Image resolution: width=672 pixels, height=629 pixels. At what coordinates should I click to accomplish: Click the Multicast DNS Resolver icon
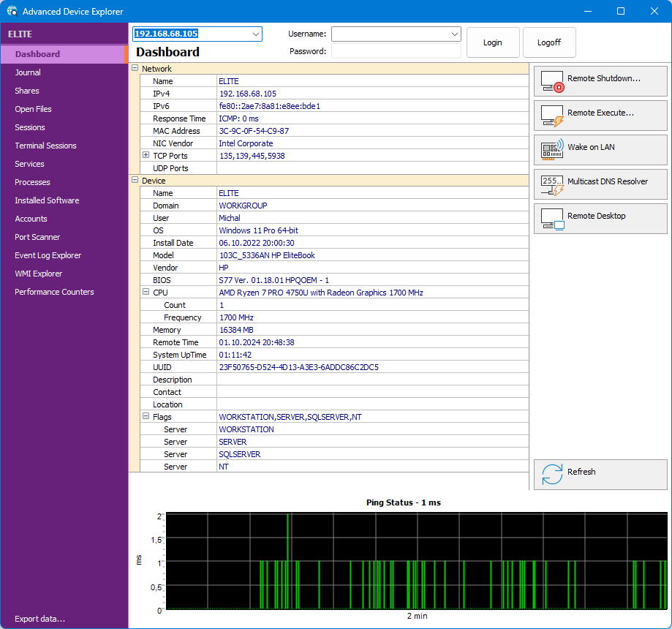pos(552,185)
